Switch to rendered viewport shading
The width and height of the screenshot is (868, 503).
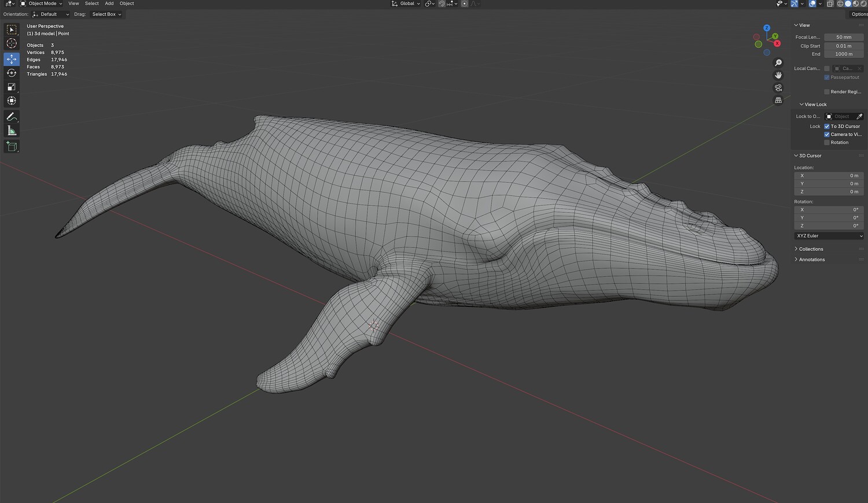[863, 3]
